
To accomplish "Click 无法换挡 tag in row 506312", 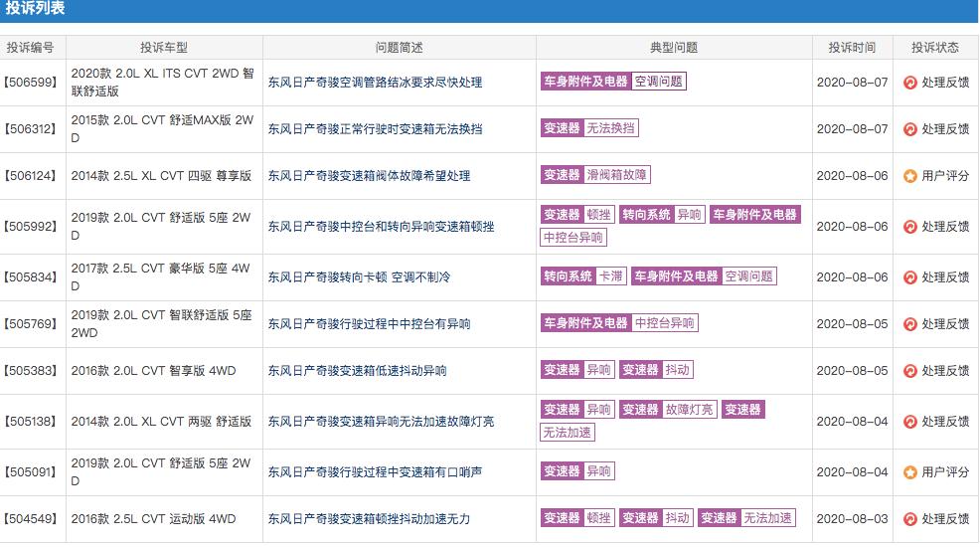I will click(610, 128).
